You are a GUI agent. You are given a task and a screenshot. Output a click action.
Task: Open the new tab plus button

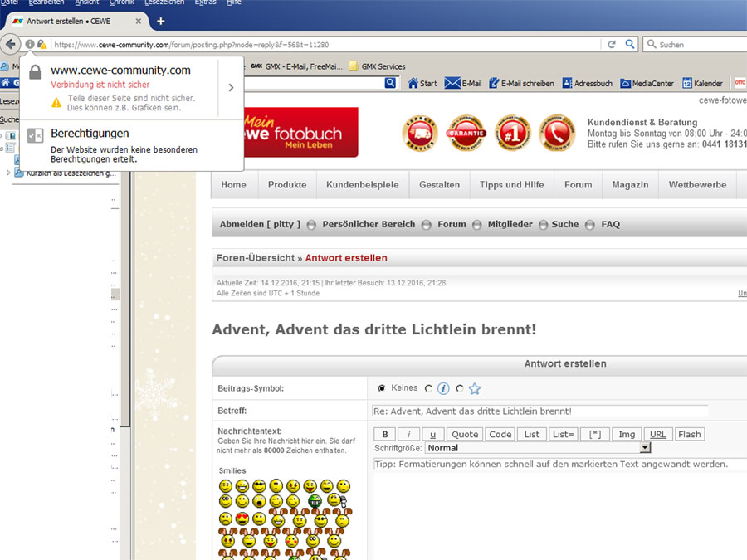pos(160,21)
